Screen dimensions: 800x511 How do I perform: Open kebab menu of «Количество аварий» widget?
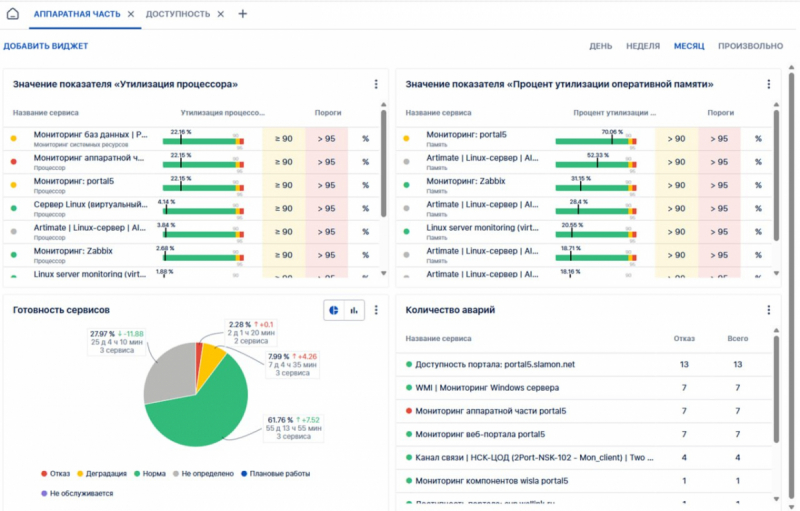coord(768,311)
